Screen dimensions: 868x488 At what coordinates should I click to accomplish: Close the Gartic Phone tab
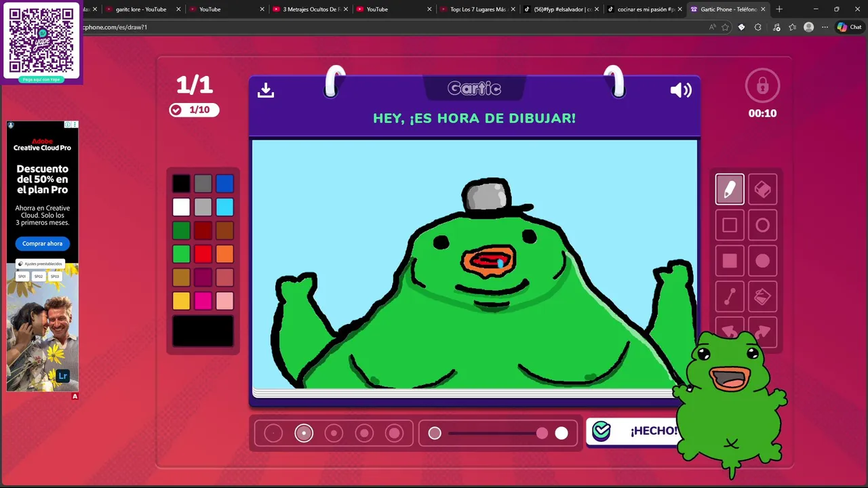pos(763,9)
